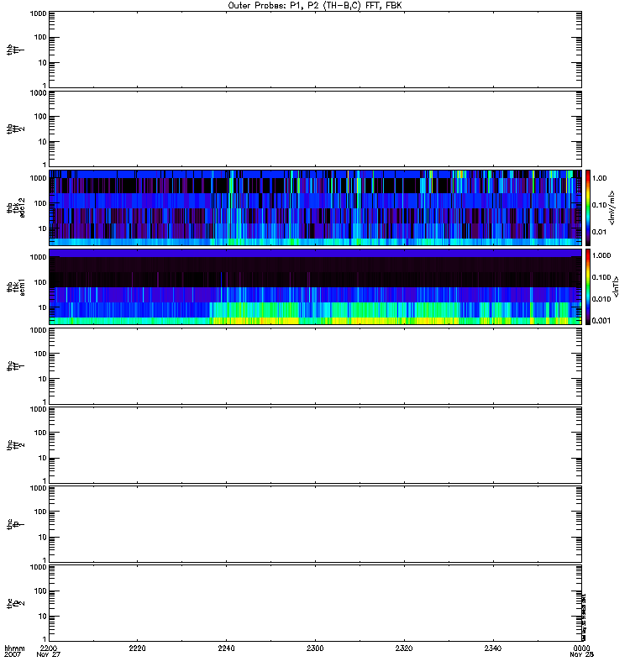Viewport: 630px width, 672px height.
Task: Click the empty thb fff 1 panel
Action: [x=315, y=49]
